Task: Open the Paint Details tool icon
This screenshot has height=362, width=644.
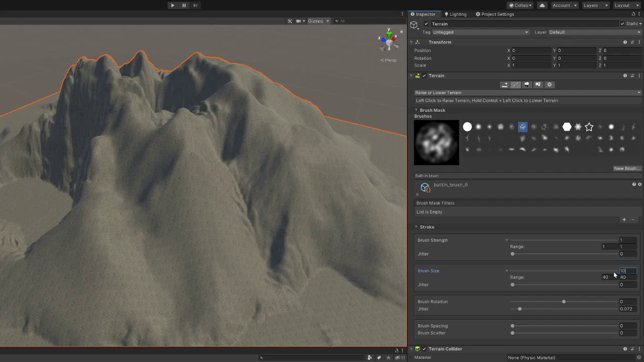Action: [538, 84]
